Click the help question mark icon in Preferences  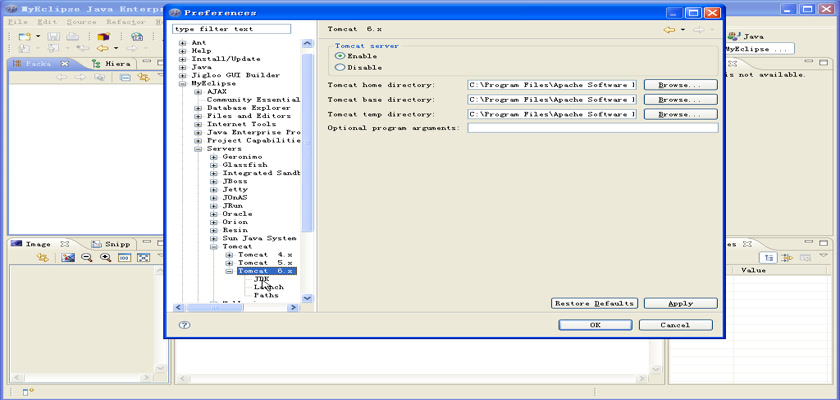click(x=184, y=325)
